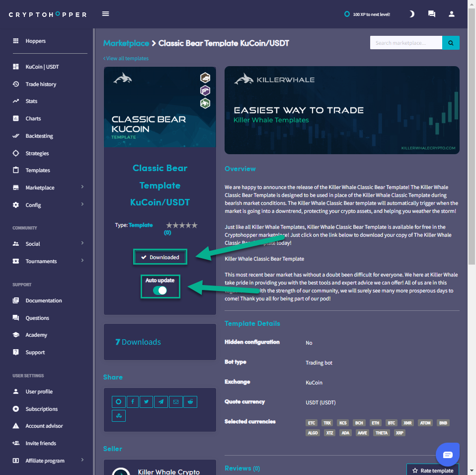
Task: Click the five-star rating under template title
Action: [181, 225]
